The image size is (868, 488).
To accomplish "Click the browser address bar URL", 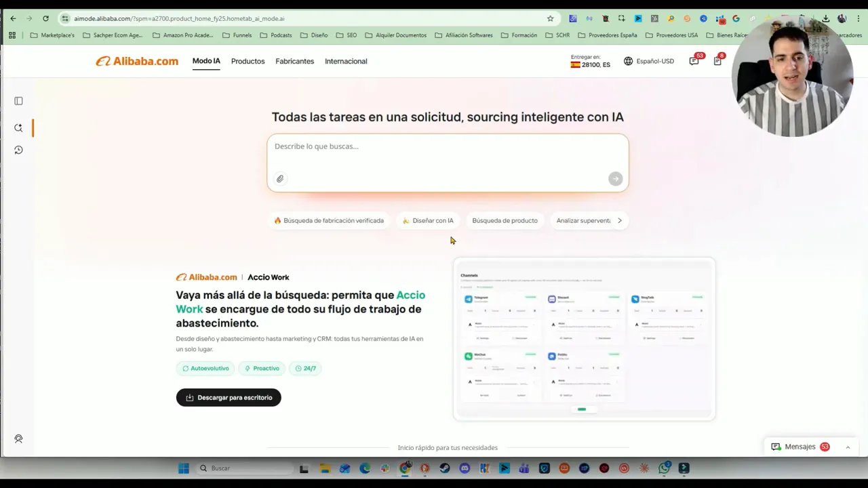I will coord(179,18).
